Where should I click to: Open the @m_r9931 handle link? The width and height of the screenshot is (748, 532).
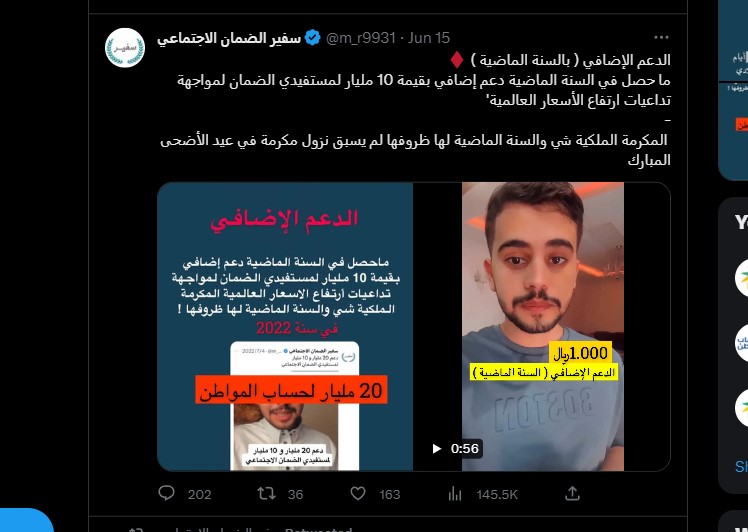click(361, 38)
